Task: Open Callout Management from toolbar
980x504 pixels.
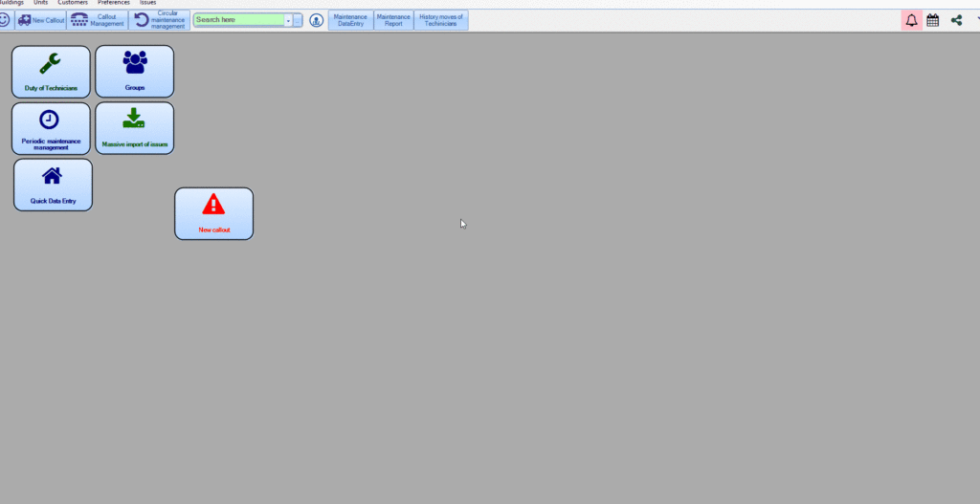Action: [99, 20]
